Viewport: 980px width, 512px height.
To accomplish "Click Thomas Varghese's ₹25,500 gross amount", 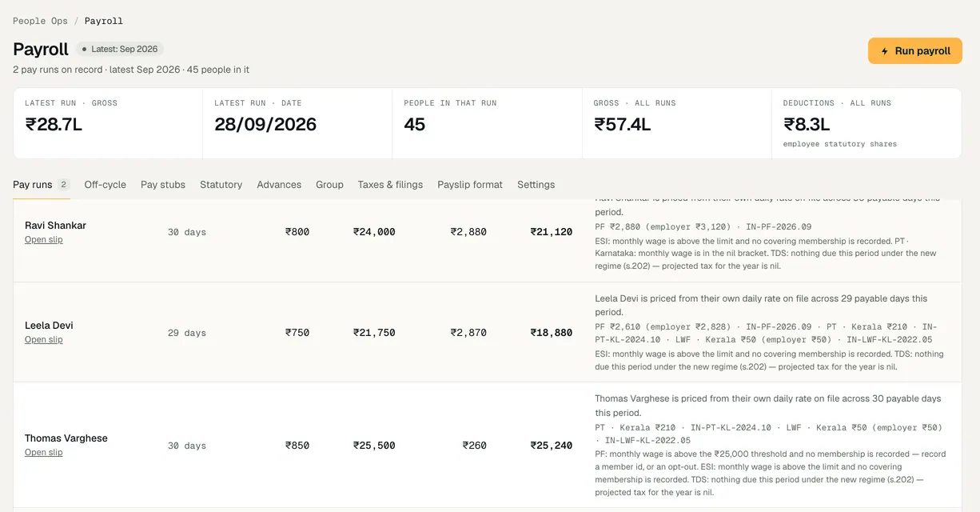I will pos(374,446).
